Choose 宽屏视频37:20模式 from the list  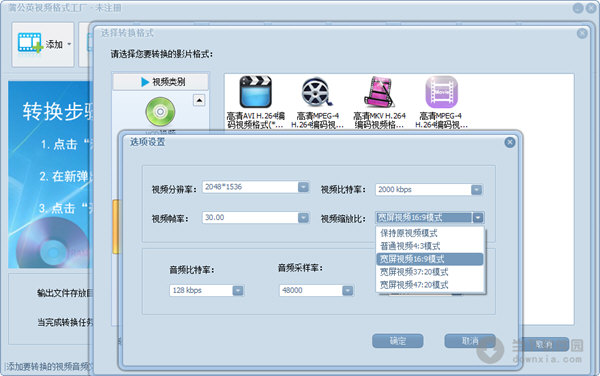pyautogui.click(x=429, y=272)
